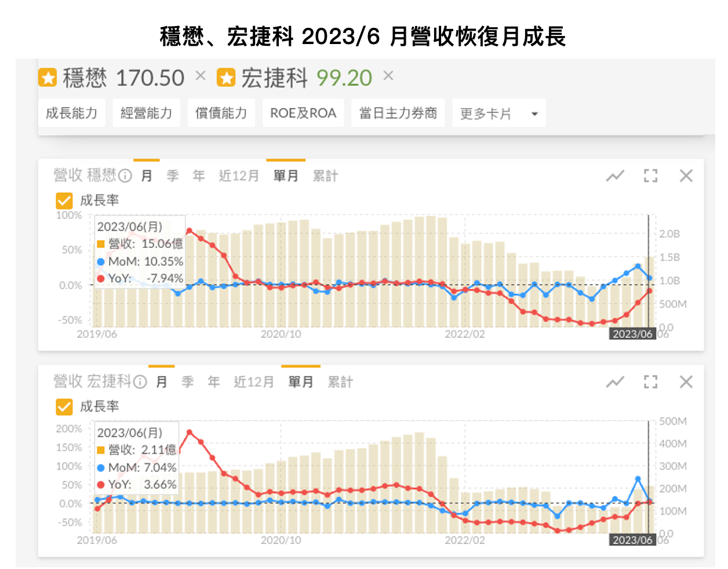Click the info icon next to 營收 穩懋

[x=125, y=176]
